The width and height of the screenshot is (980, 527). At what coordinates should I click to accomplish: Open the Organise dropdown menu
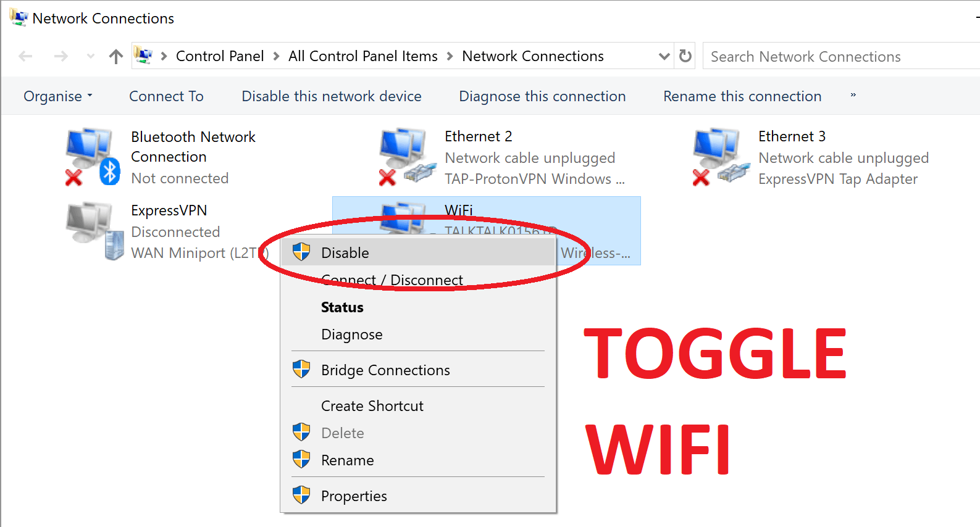[58, 96]
